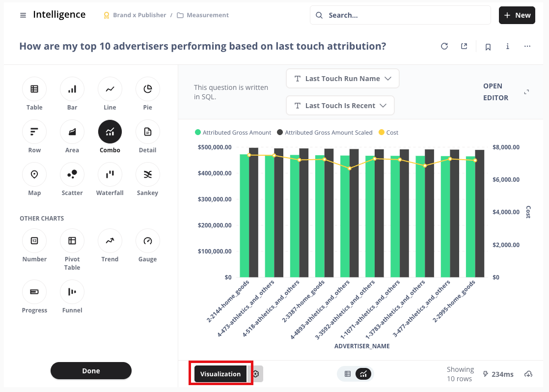Screen dimensions: 549x392
Task: Expand the Last Touch Run Name dropdown
Action: 343,79
